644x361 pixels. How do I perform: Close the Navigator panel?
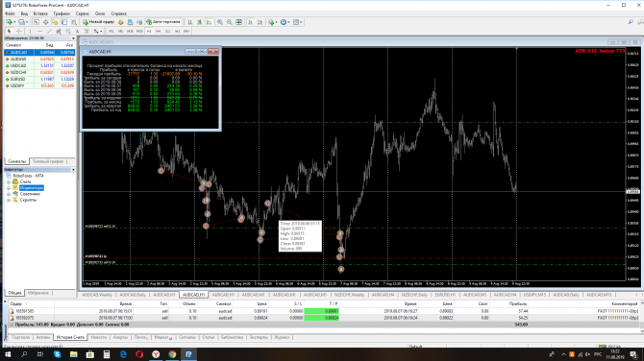(73, 169)
